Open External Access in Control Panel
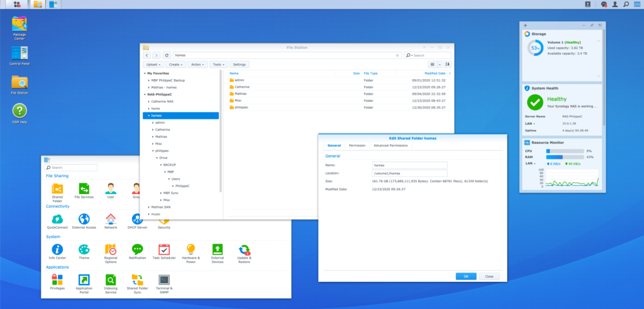Viewport: 644px width, 309px height. point(84,221)
